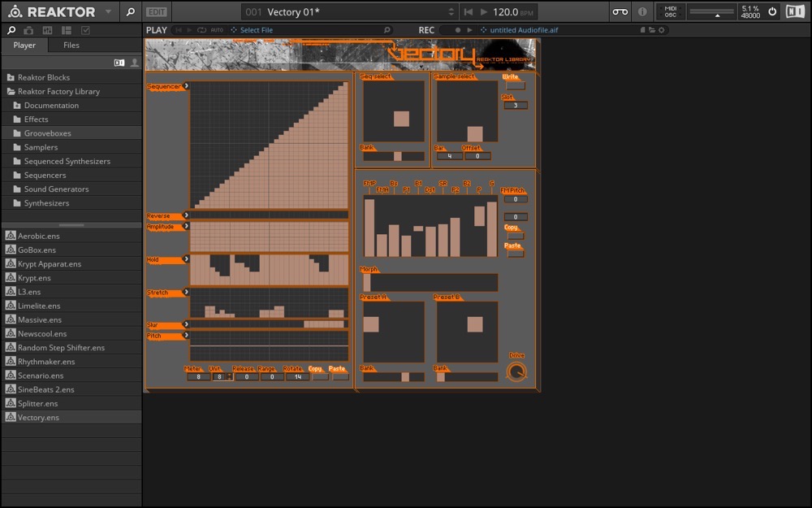Open the browser search tab icon
Viewport: 812px width, 508px height.
tap(11, 31)
